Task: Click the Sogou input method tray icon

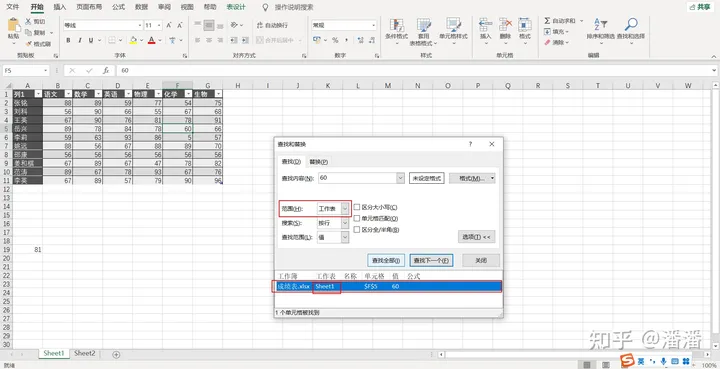Action: click(x=627, y=361)
